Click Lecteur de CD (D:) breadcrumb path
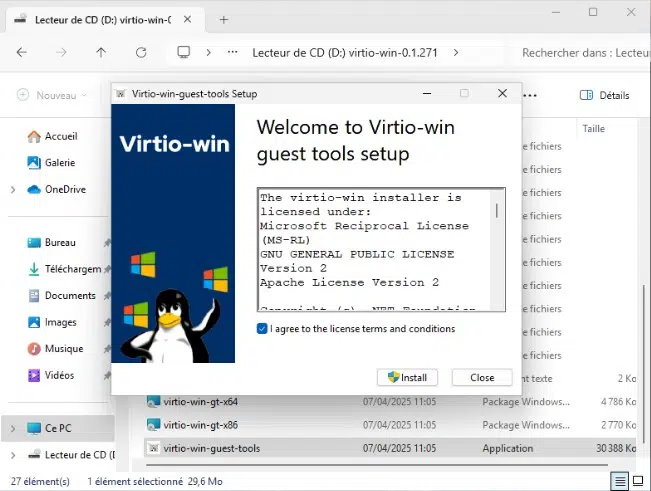This screenshot has height=491, width=651. [345, 53]
